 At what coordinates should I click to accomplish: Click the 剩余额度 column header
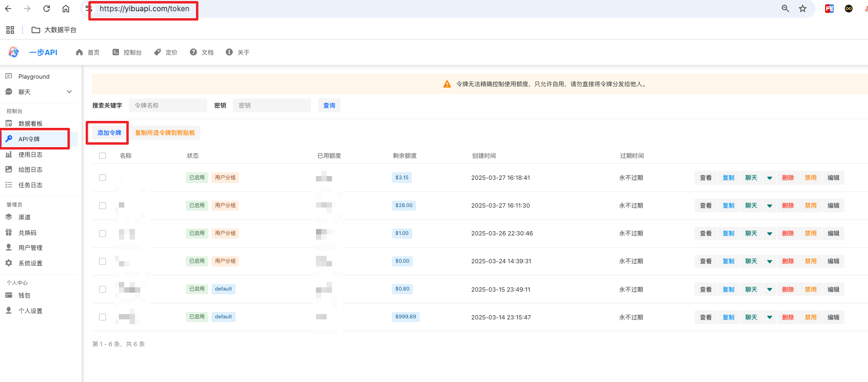pos(405,156)
